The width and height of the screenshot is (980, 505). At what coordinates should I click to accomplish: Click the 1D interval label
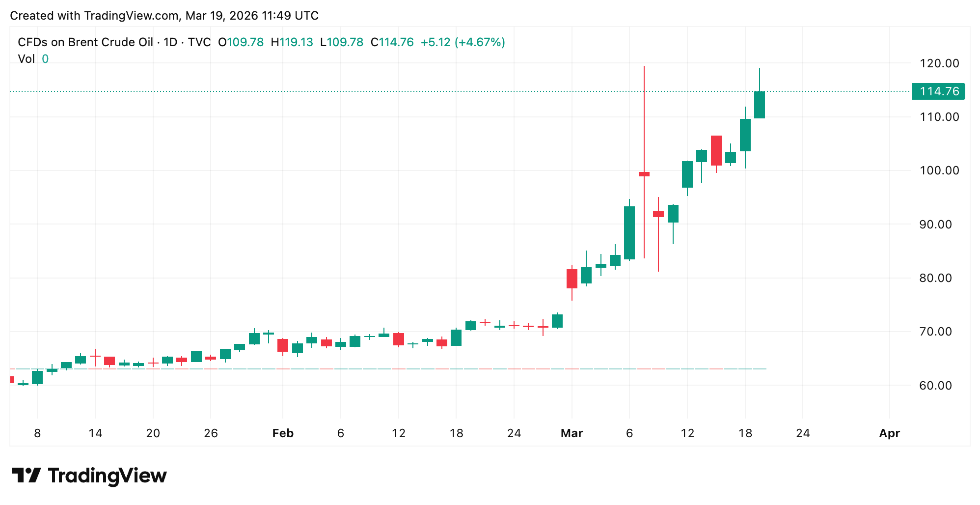click(170, 42)
